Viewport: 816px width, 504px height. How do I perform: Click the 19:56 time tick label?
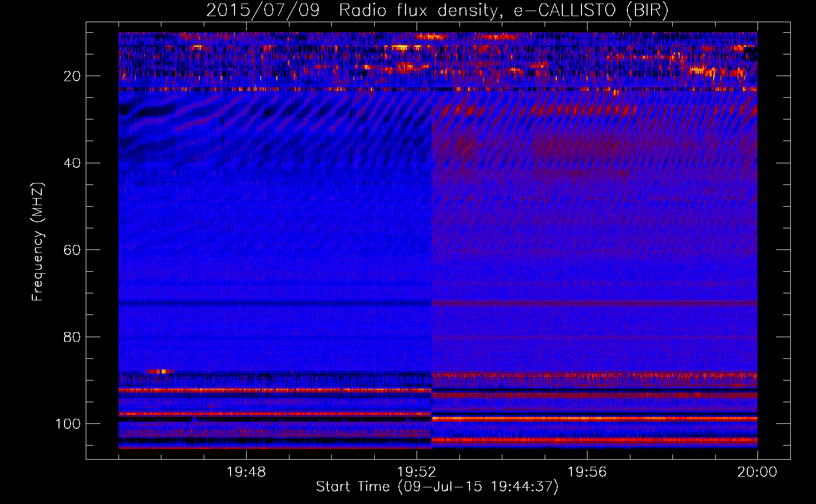tap(587, 472)
